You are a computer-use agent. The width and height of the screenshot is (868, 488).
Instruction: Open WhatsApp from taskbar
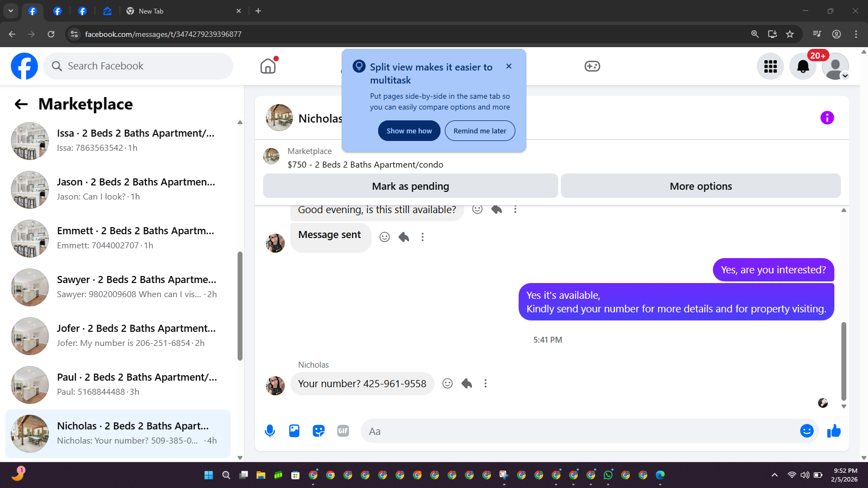[608, 475]
